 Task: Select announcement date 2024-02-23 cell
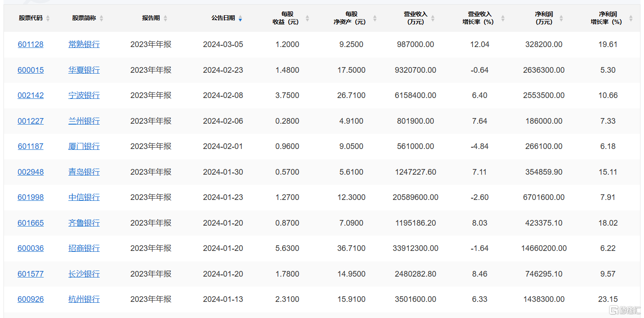[x=223, y=70]
